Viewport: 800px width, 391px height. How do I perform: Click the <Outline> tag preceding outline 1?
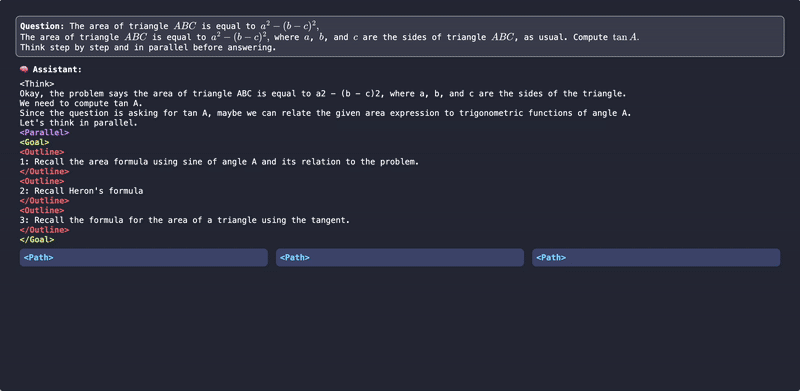point(42,152)
